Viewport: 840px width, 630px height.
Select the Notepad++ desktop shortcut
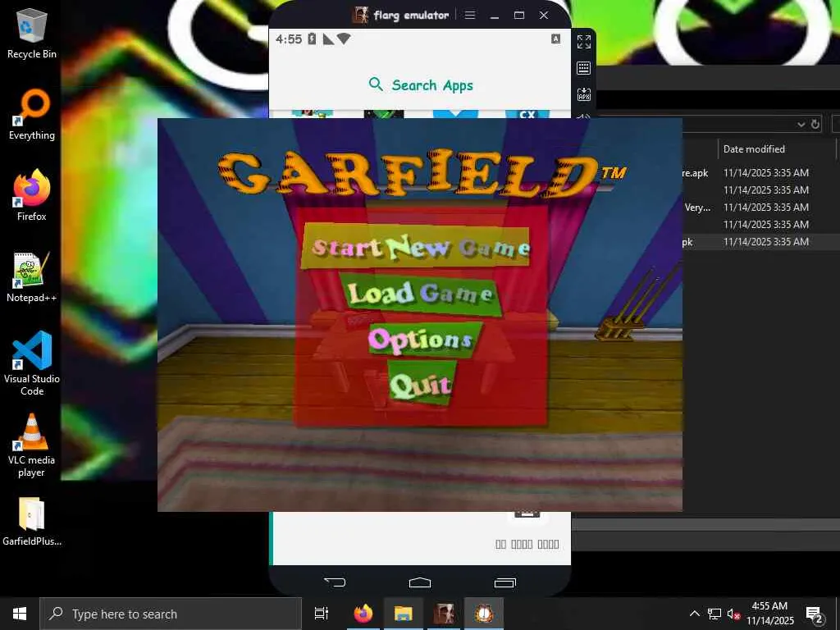[32, 277]
